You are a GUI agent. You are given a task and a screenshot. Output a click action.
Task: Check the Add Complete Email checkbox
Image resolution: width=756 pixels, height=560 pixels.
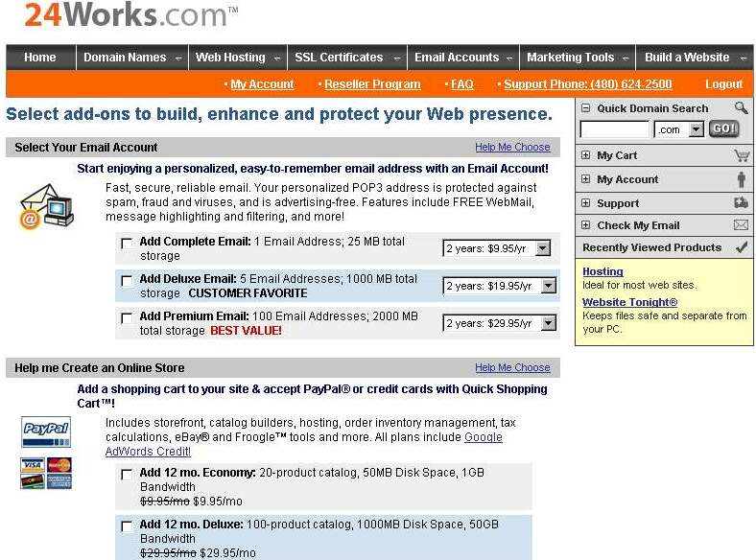click(127, 244)
